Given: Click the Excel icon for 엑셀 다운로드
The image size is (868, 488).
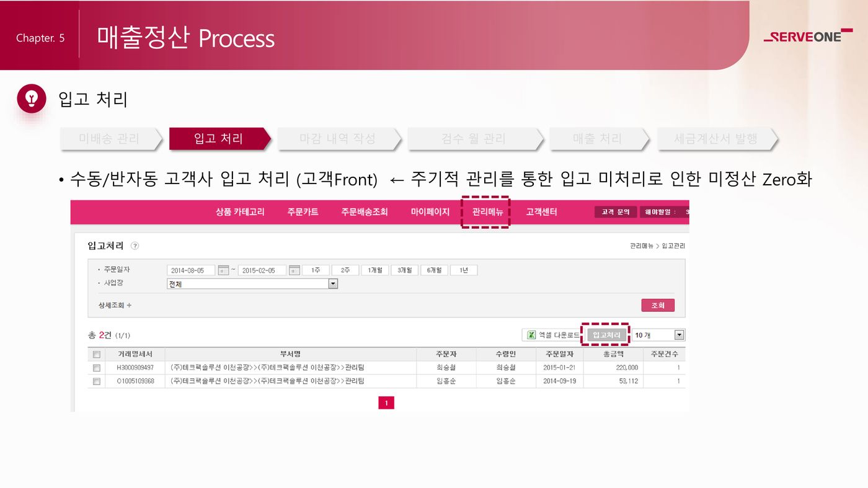Looking at the screenshot, I should pos(531,335).
